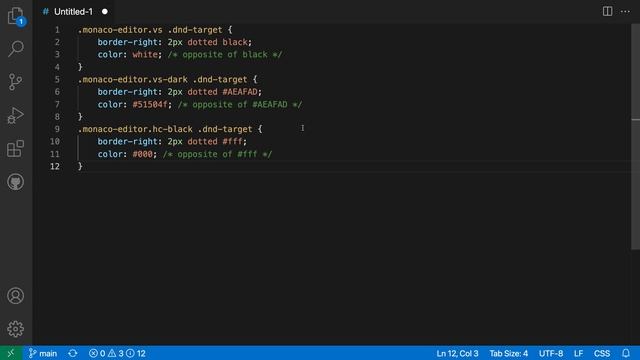Click selector .monaco-editor.vs-dark on line 5
This screenshot has width=640, height=360.
133,80
